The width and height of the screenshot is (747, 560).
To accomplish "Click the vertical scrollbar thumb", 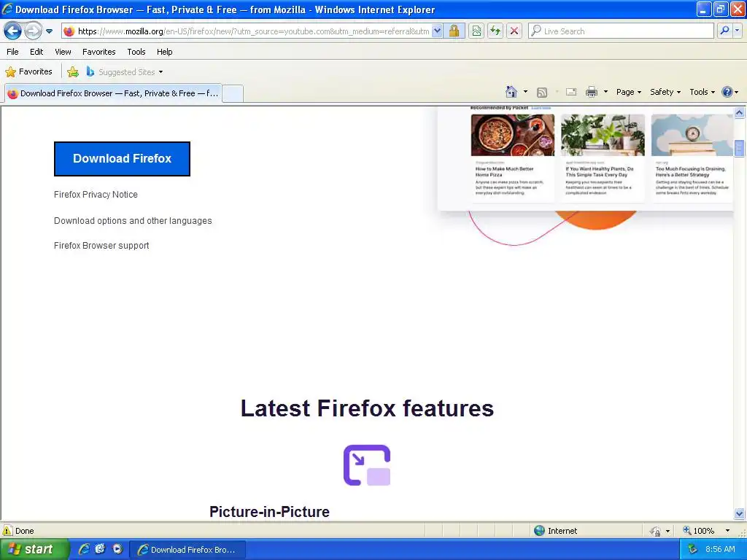I will pyautogui.click(x=740, y=148).
